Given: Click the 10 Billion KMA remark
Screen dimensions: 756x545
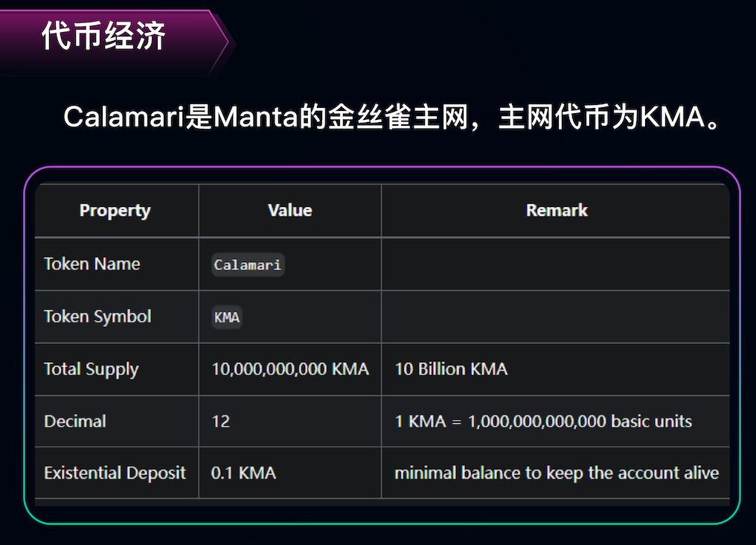Looking at the screenshot, I should point(451,369).
